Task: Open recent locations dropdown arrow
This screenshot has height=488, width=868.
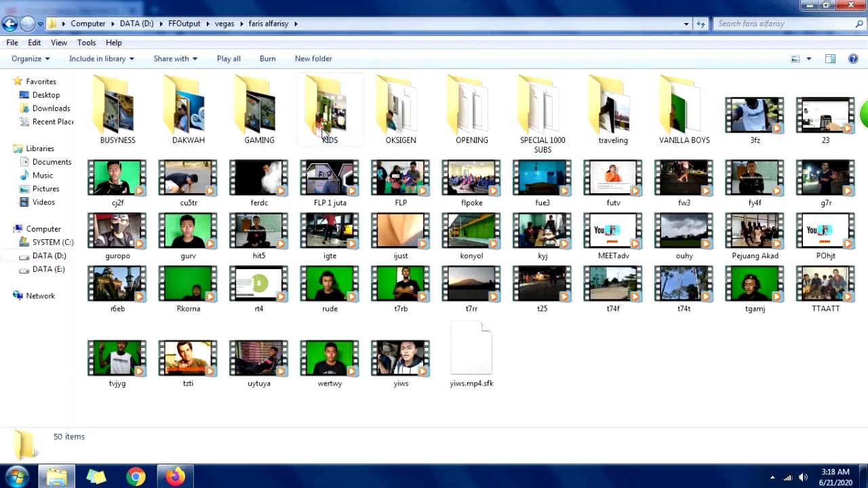Action: (x=41, y=24)
